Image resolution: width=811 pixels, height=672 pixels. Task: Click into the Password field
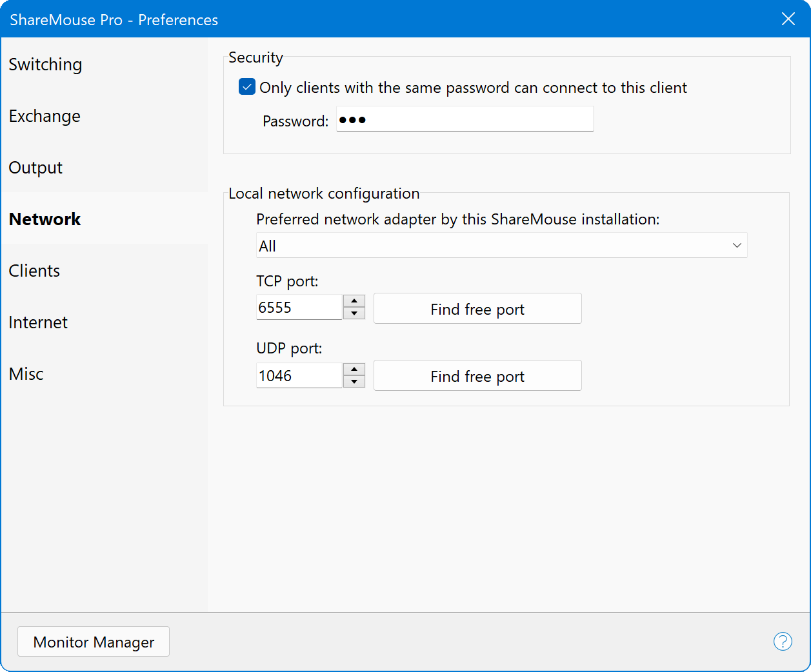point(465,119)
